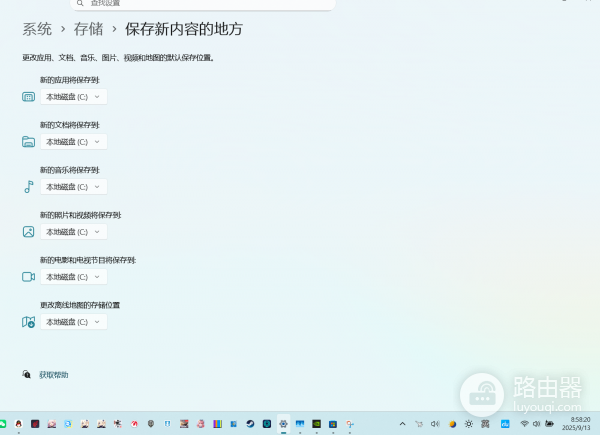Open the new apps save location dropdown
600x435 pixels.
click(x=73, y=97)
